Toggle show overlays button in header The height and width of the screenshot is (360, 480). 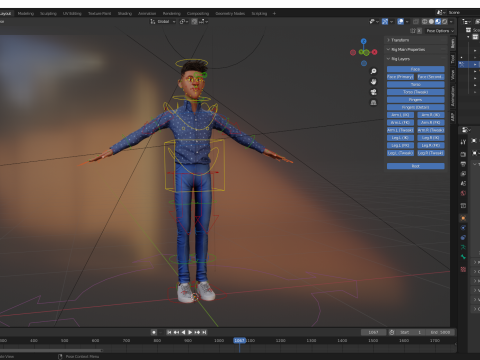401,22
